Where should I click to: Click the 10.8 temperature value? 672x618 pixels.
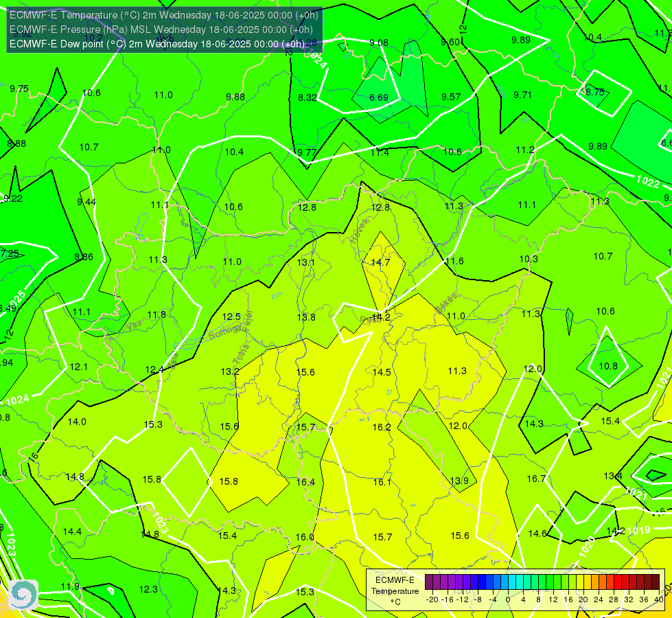coord(608,366)
